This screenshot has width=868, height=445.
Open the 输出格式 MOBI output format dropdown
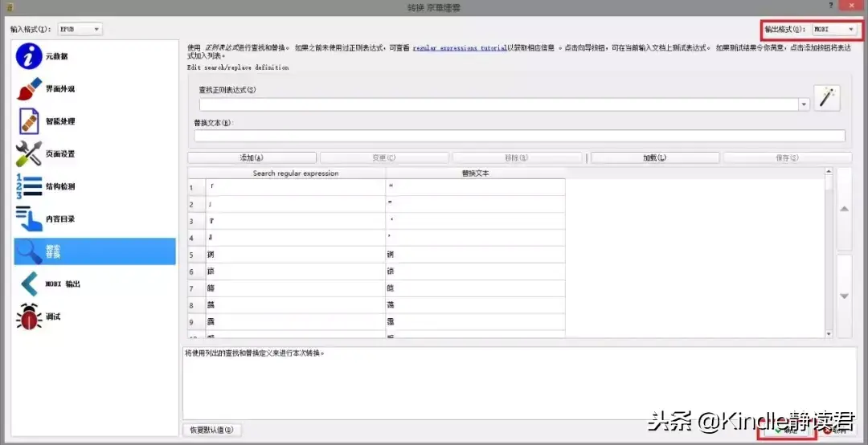click(834, 30)
